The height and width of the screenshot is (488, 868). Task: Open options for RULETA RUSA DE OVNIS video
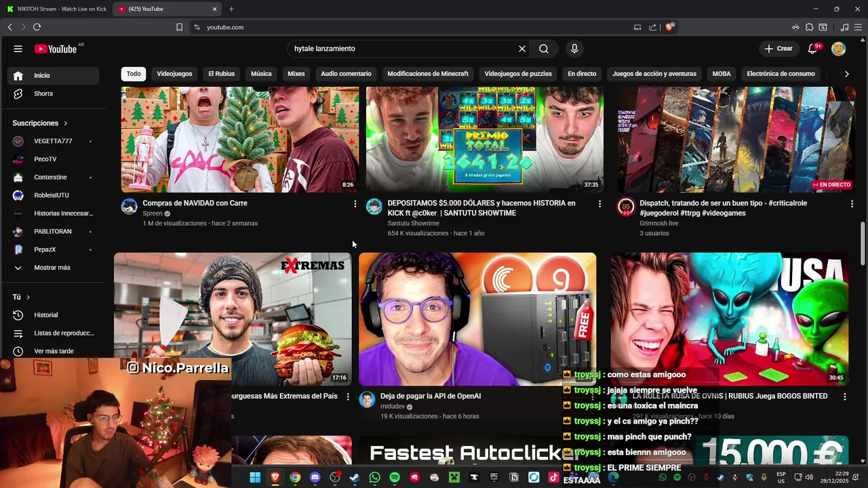[844, 396]
